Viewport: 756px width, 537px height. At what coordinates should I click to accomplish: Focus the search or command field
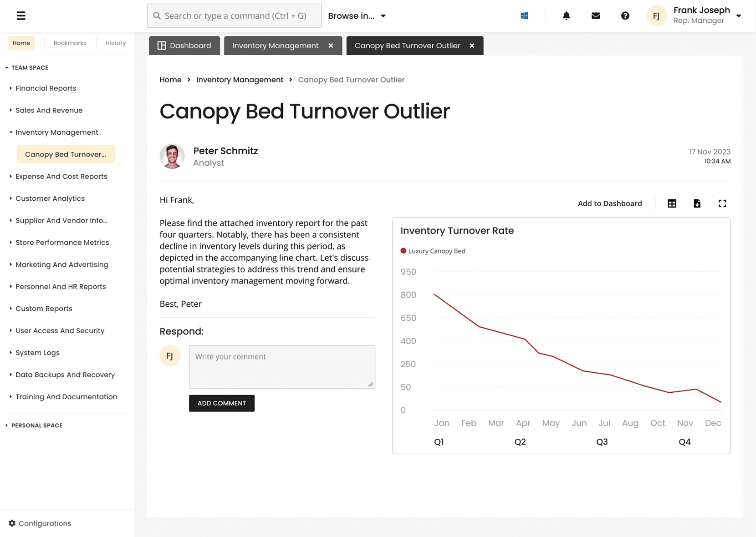(x=234, y=16)
